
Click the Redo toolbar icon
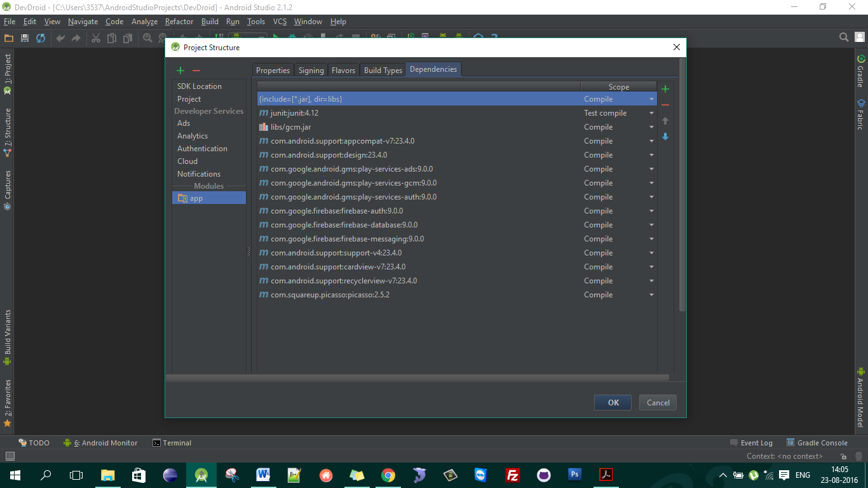point(76,38)
